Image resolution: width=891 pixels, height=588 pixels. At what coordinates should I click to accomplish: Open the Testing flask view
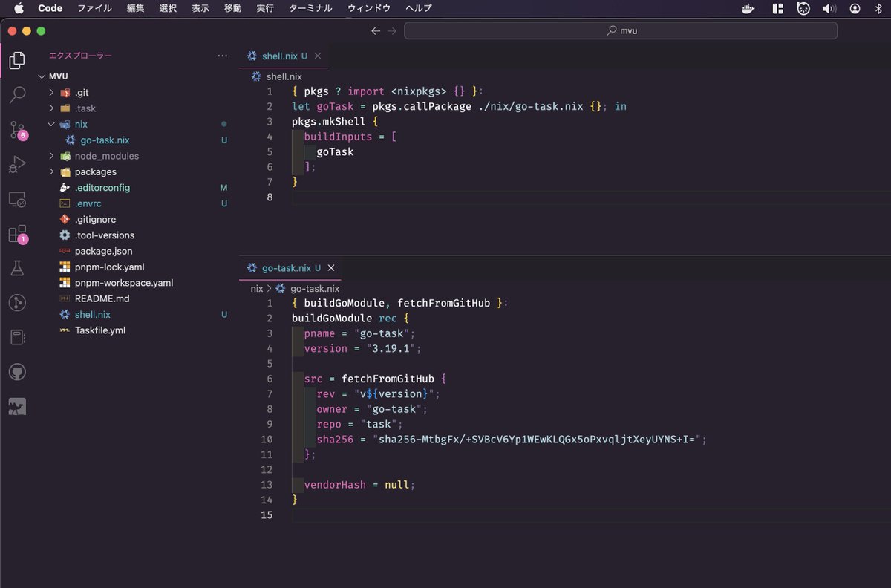(17, 268)
